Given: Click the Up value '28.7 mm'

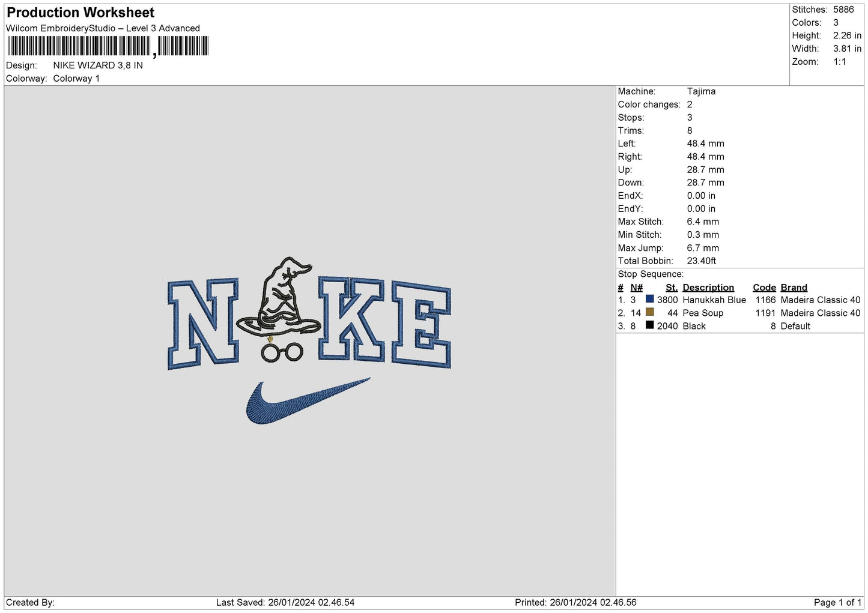Looking at the screenshot, I should (x=706, y=170).
